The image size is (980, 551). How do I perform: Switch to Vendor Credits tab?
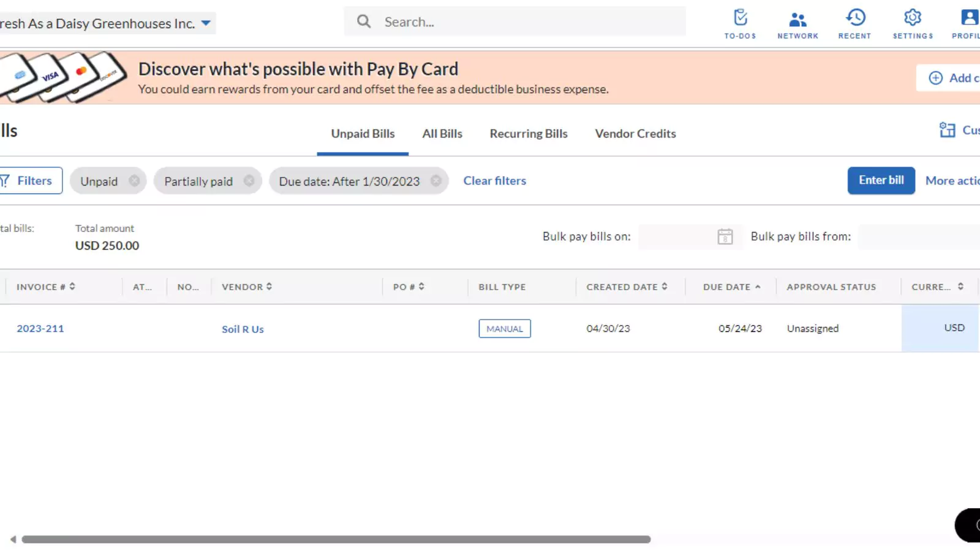pos(635,133)
